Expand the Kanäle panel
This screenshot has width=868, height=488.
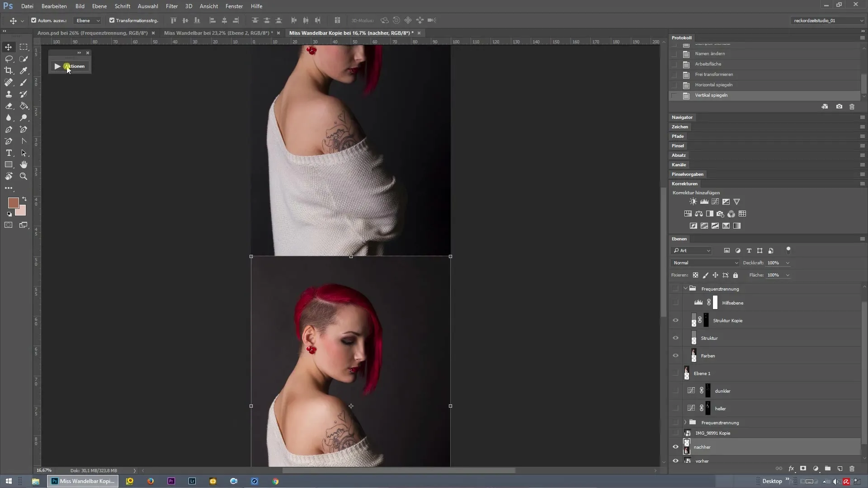(679, 165)
